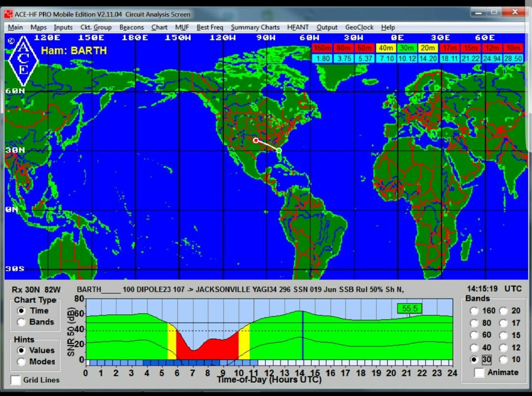Click the 55.5 SNR value box
Image resolution: width=532 pixels, height=396 pixels.
[409, 309]
